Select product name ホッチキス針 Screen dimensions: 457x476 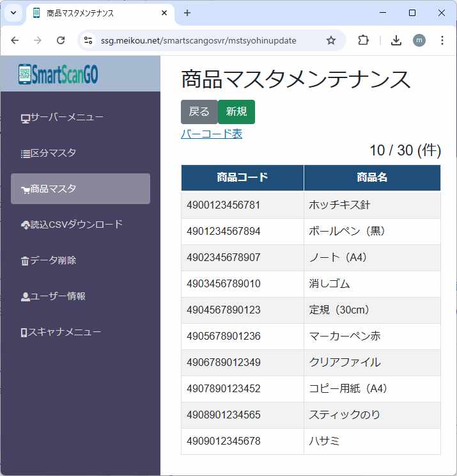click(339, 205)
